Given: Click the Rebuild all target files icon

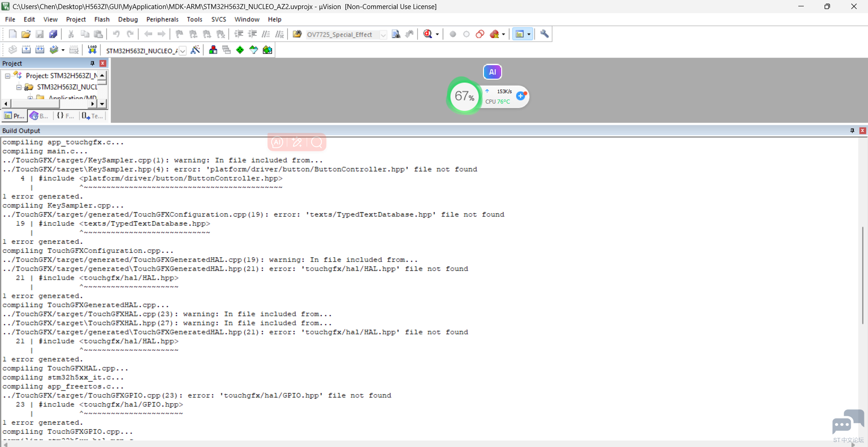Looking at the screenshot, I should pyautogui.click(x=40, y=50).
